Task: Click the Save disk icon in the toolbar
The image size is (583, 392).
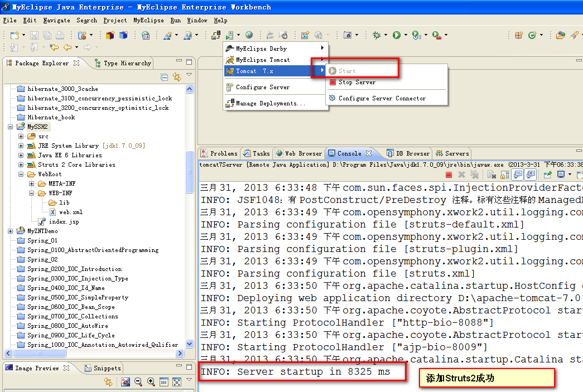Action: tap(34, 35)
